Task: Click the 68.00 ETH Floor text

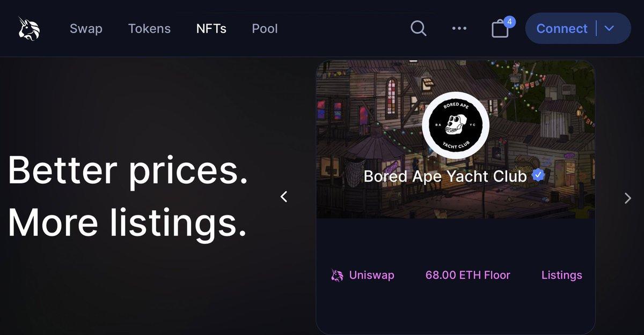Action: (x=467, y=276)
